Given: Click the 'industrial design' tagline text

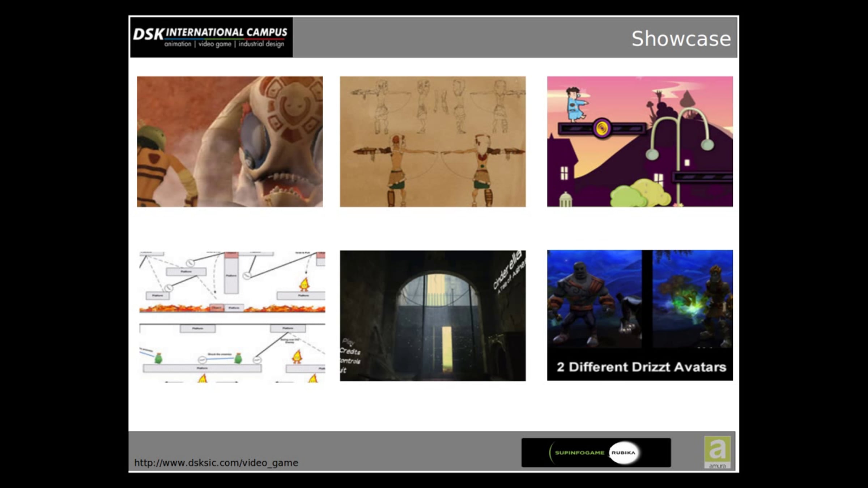Looking at the screenshot, I should click(x=261, y=44).
